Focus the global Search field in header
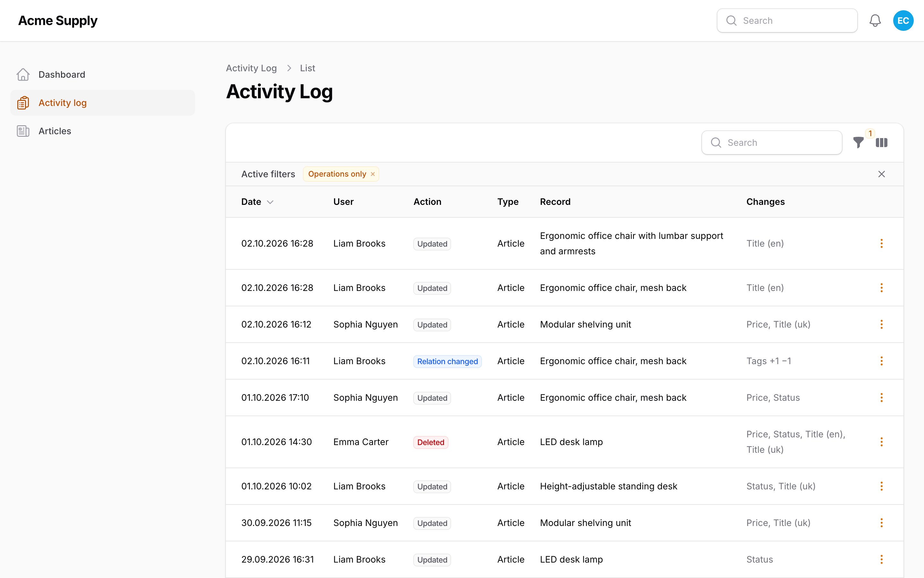924x578 pixels. [x=787, y=21]
